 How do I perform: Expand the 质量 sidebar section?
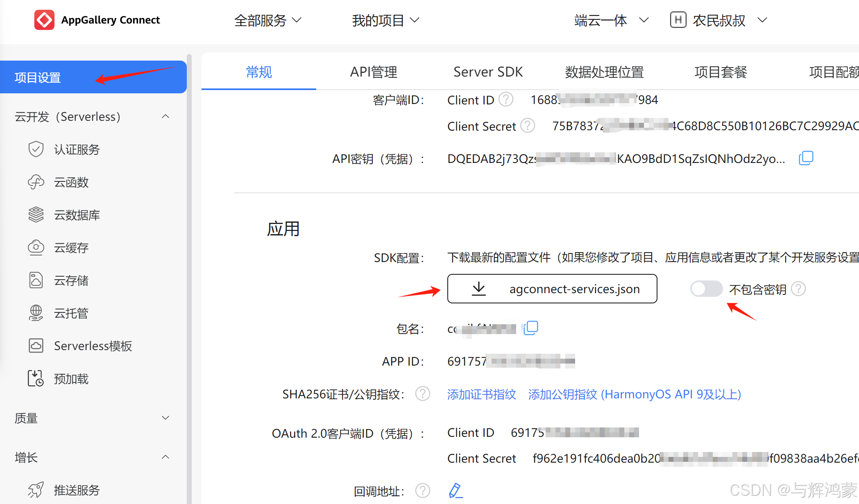[x=165, y=418]
